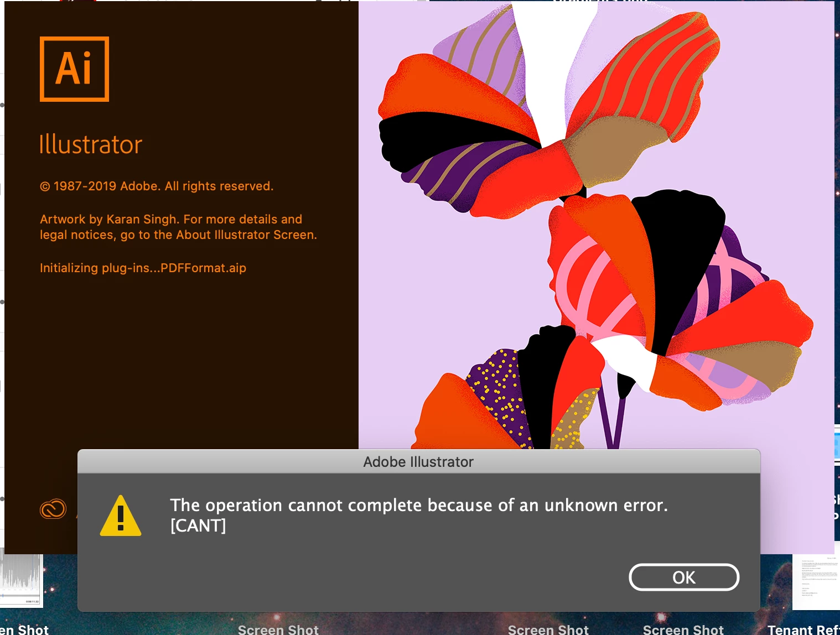The image size is (840, 635).
Task: Click the Tenant Ref desktop file label
Action: 803,629
